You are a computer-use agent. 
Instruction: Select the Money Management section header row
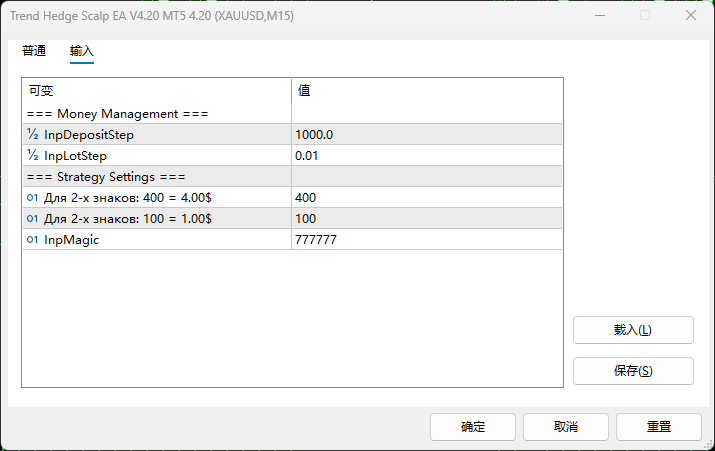click(x=156, y=114)
